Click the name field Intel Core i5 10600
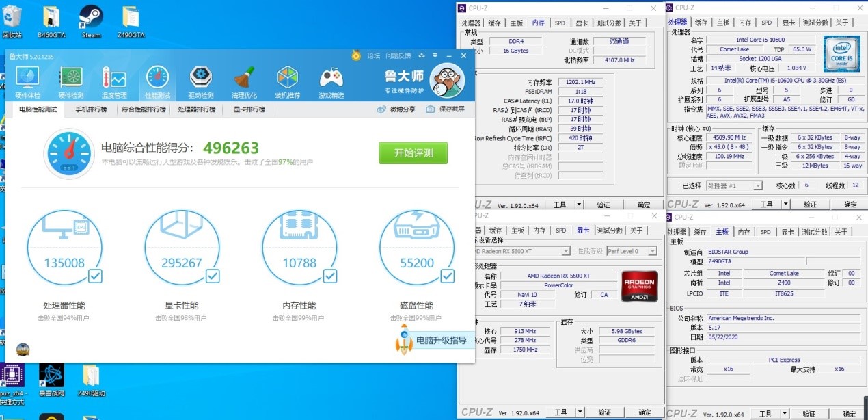The image size is (868, 420). [x=760, y=40]
